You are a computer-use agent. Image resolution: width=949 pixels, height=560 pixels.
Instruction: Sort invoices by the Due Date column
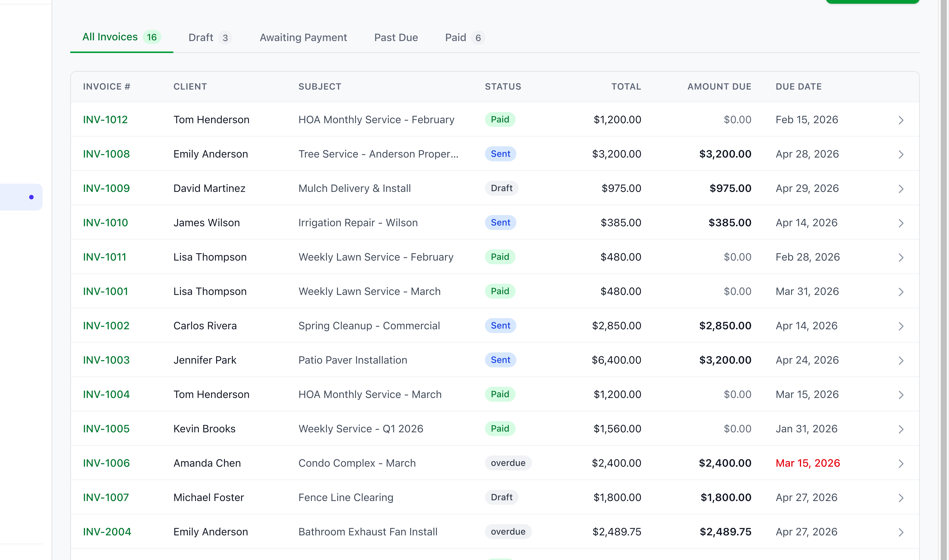pos(799,86)
